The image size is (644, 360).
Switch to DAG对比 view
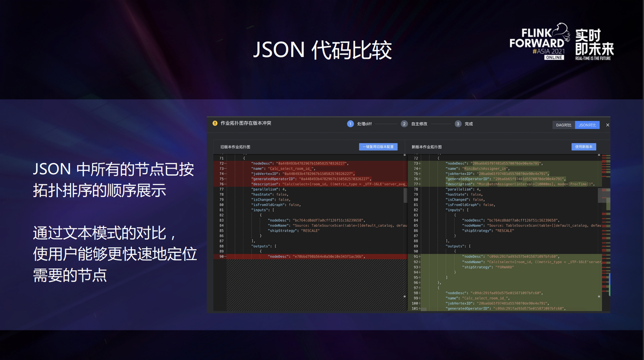(563, 125)
